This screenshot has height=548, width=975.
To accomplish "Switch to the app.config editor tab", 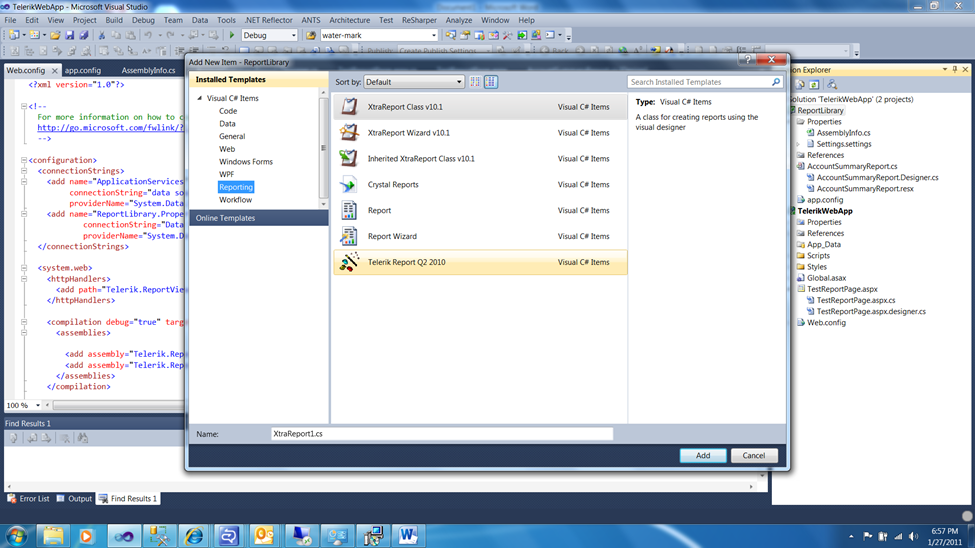I will pos(83,70).
